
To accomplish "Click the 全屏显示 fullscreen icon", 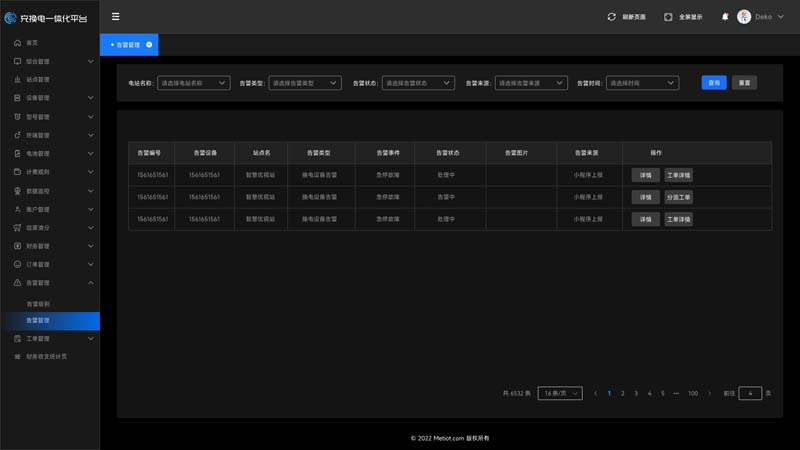I will (x=668, y=17).
